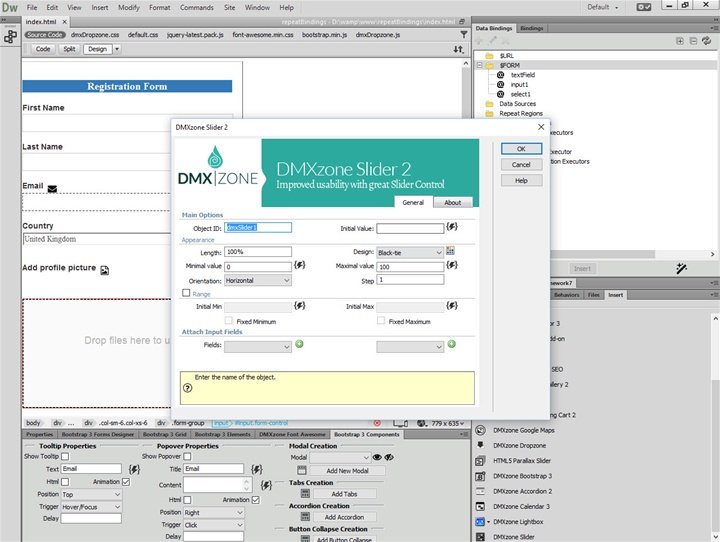Screen dimensions: 720x542
Task: Click the refresh icon in the Data Bindings toolbar
Action: click(x=707, y=41)
